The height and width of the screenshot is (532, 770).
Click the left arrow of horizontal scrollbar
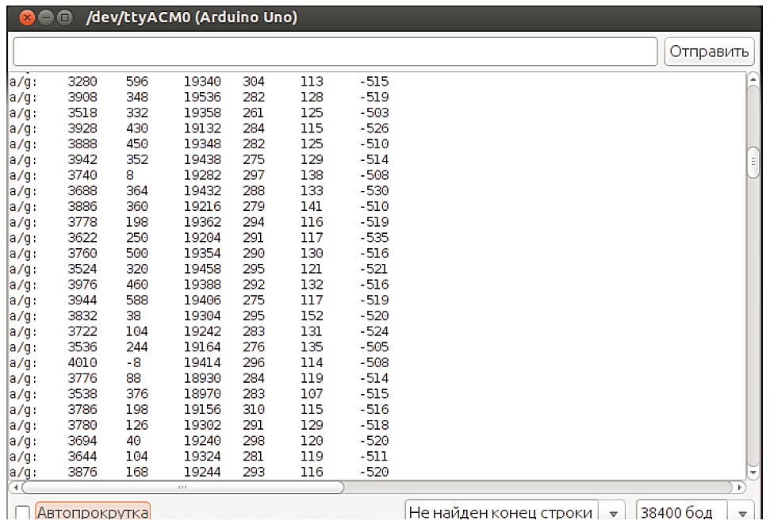(x=13, y=487)
